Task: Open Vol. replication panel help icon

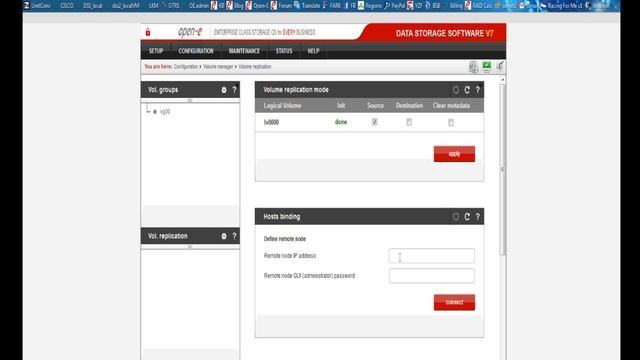Action: tap(234, 236)
